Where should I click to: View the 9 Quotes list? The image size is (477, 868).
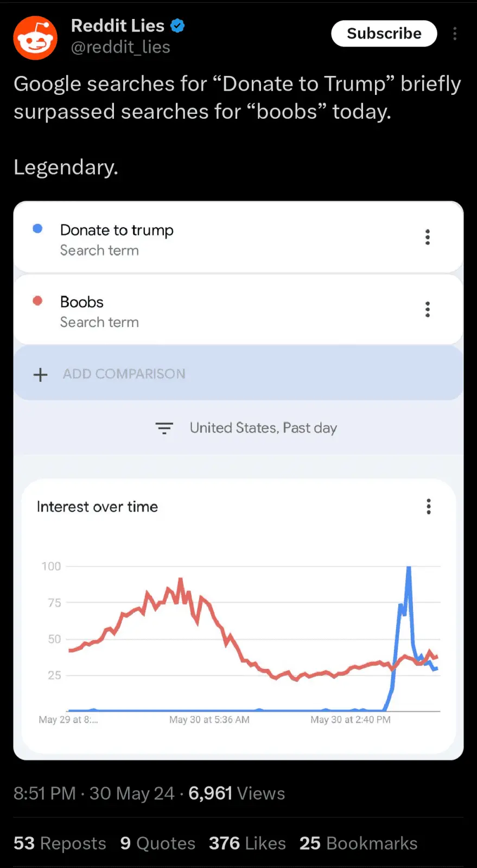coord(157,843)
